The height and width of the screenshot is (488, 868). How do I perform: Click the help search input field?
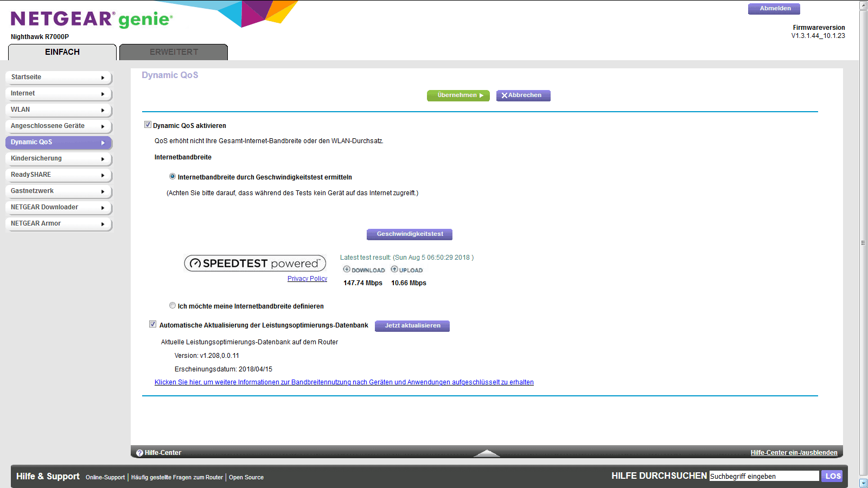coord(764,476)
